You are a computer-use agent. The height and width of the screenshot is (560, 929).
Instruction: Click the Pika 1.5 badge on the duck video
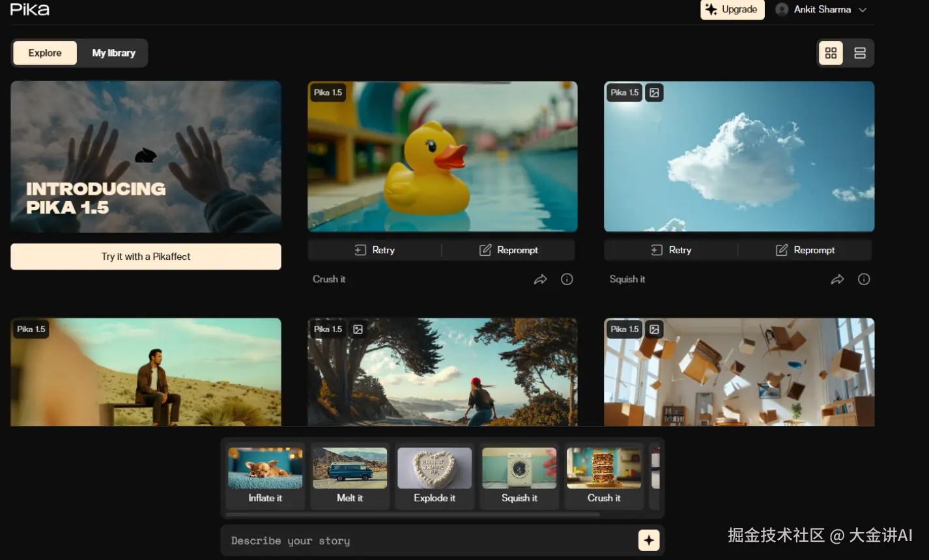point(328,92)
